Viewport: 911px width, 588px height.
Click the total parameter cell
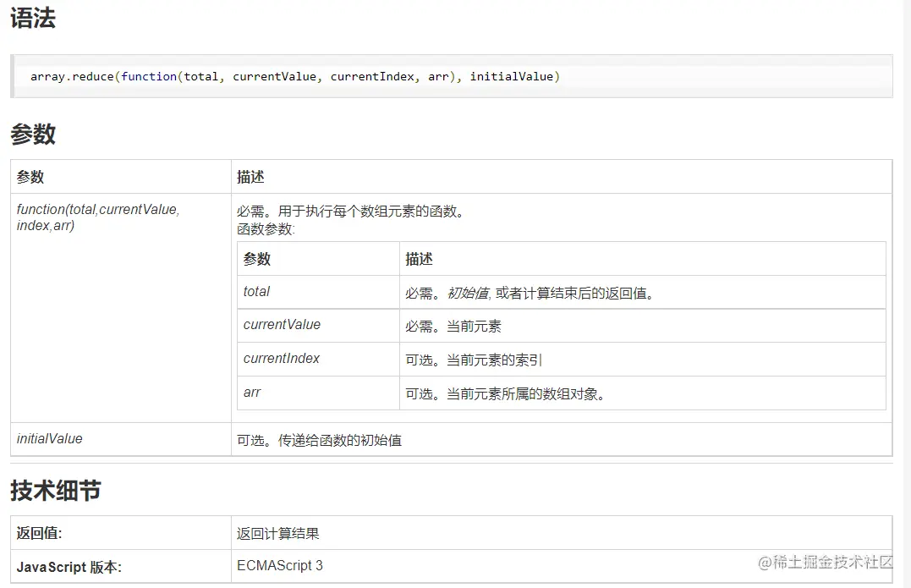pyautogui.click(x=318, y=292)
